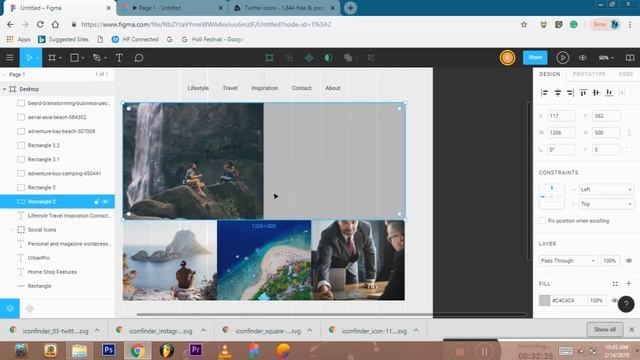The width and height of the screenshot is (640, 360).
Task: Open the Figma main menu
Action: 10,58
